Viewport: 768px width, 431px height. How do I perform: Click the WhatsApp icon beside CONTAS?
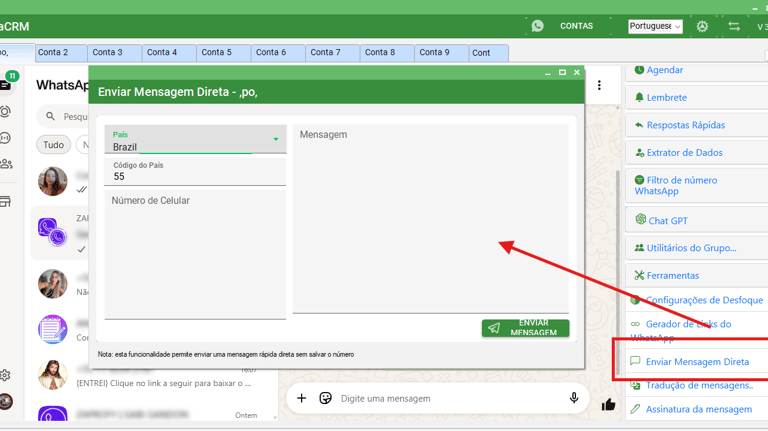tap(537, 25)
